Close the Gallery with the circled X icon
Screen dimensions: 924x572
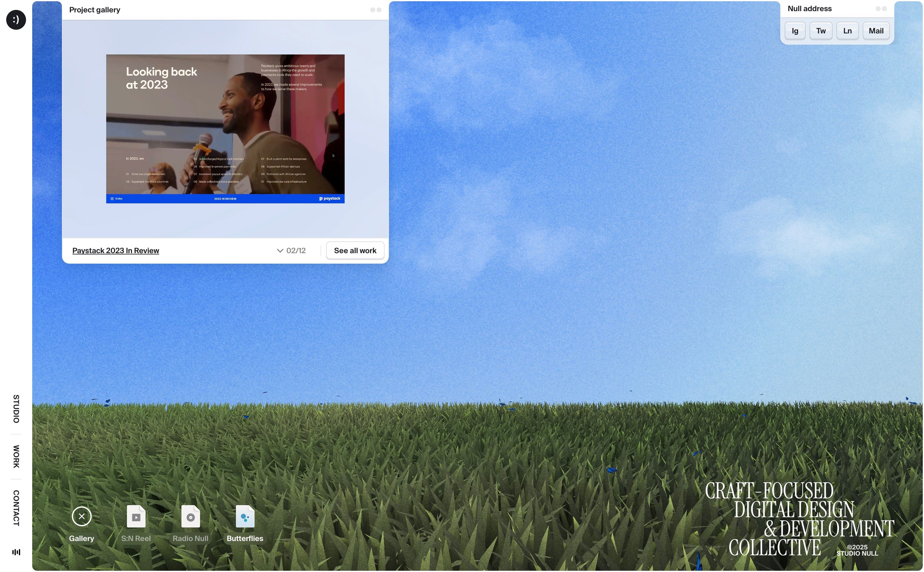tap(81, 516)
